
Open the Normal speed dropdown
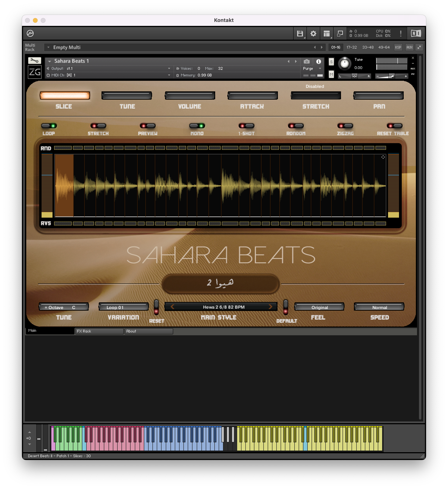tap(379, 307)
